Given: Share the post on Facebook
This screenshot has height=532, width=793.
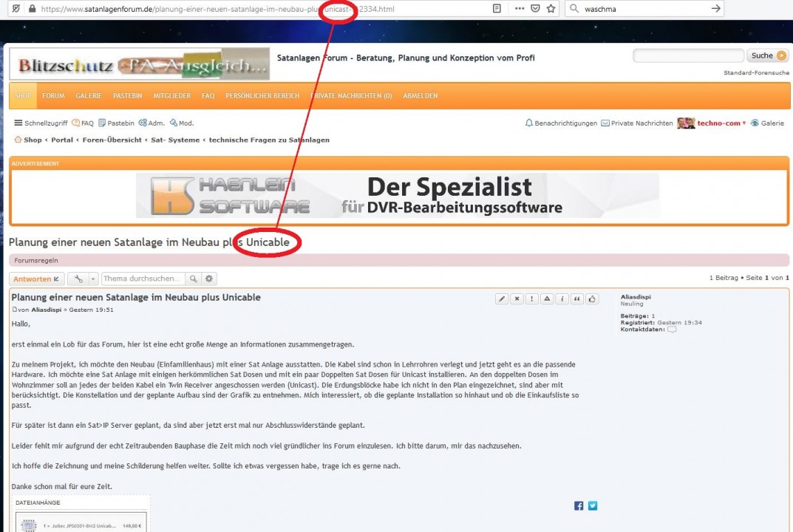Looking at the screenshot, I should 579,505.
